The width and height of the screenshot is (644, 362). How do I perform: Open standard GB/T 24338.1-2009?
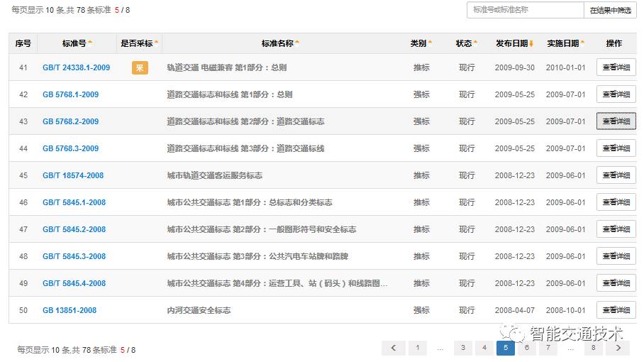pyautogui.click(x=77, y=67)
